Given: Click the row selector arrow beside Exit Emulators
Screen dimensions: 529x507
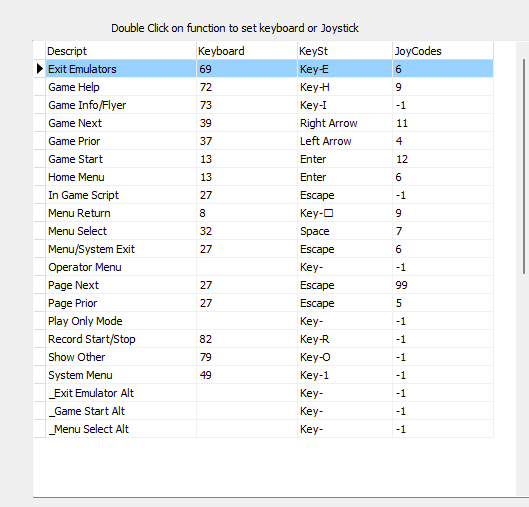Looking at the screenshot, I should pyautogui.click(x=39, y=69).
